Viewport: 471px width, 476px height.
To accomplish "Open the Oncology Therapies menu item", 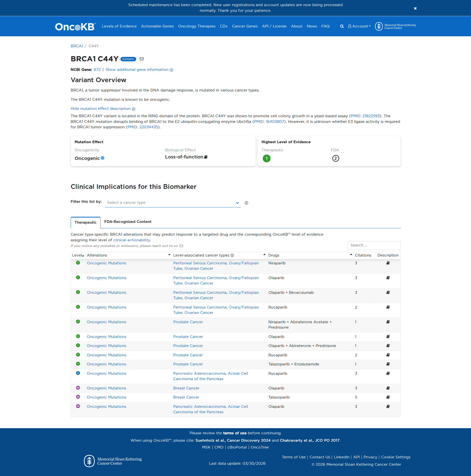I will pos(196,26).
